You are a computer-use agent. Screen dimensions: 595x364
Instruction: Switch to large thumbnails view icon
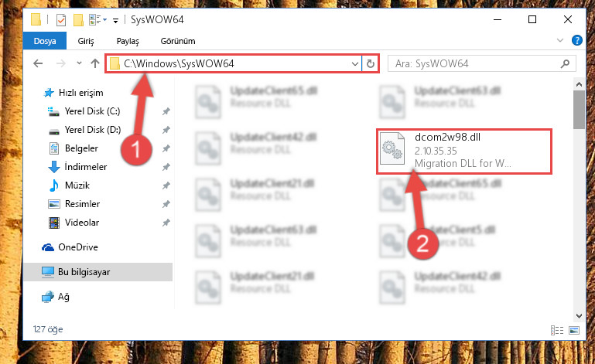[574, 330]
